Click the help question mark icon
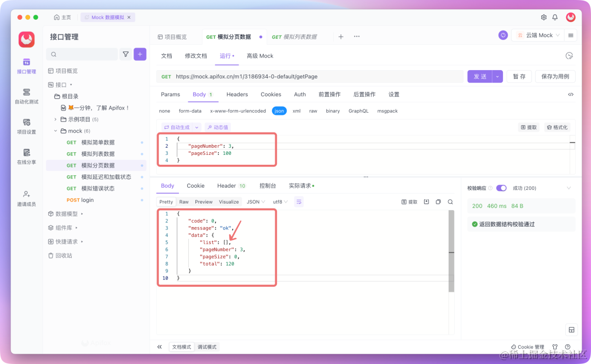 pos(567,346)
